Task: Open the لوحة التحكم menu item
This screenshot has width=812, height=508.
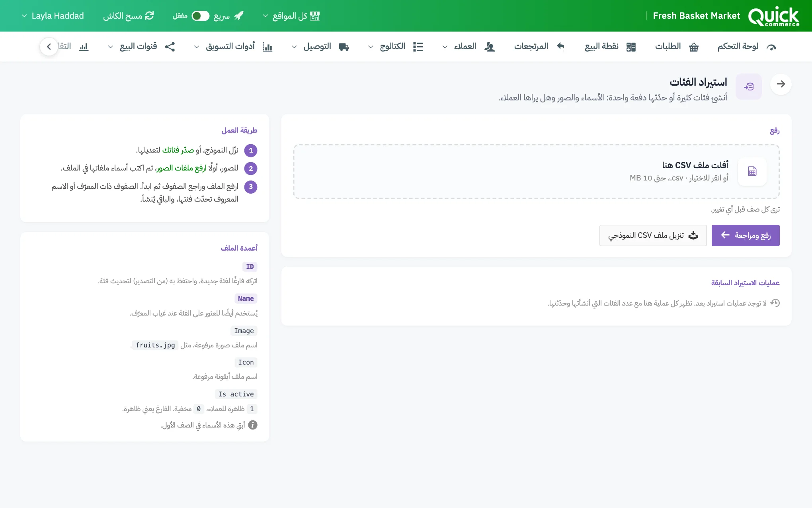Action: pyautogui.click(x=747, y=47)
